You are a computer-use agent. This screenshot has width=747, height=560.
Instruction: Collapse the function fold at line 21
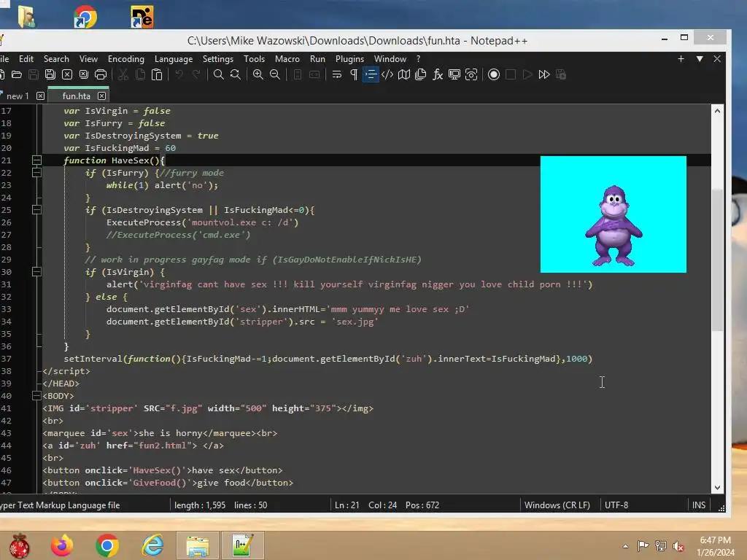(36, 160)
